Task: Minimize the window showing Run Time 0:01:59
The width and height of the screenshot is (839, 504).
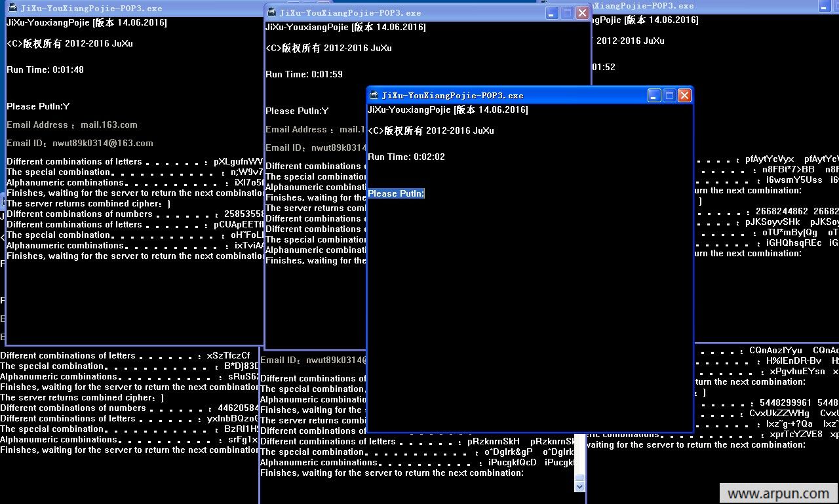Action: coord(552,13)
